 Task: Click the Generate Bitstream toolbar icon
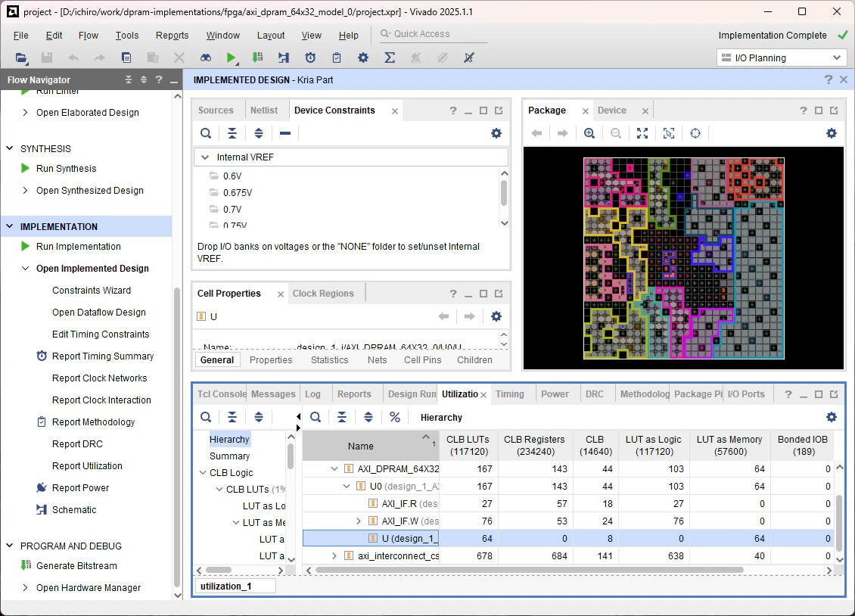coord(257,58)
